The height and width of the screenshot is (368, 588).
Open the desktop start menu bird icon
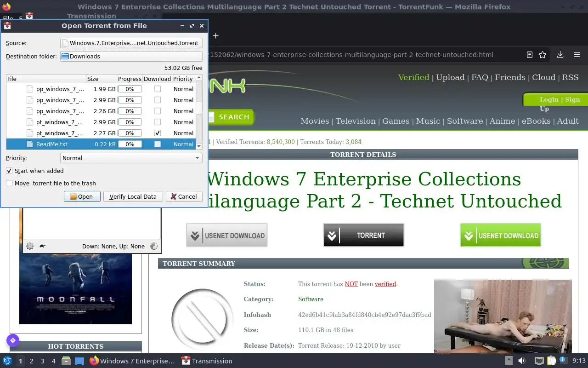[x=7, y=361]
